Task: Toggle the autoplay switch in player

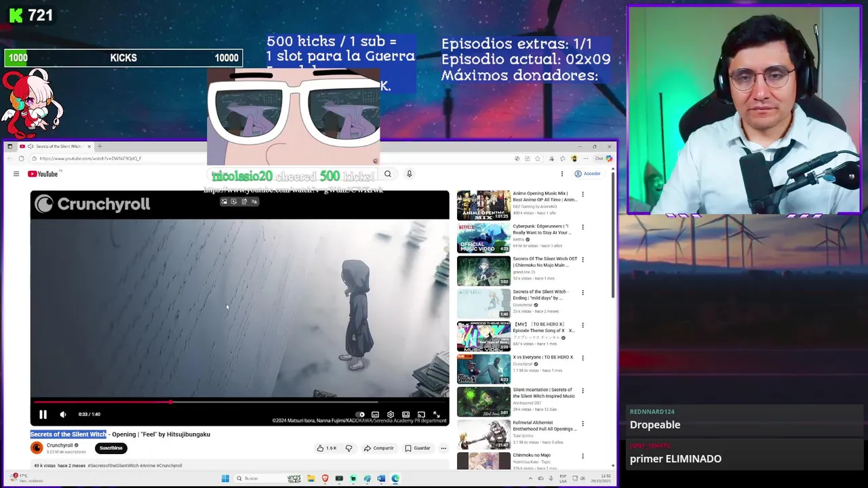Action: click(360, 414)
